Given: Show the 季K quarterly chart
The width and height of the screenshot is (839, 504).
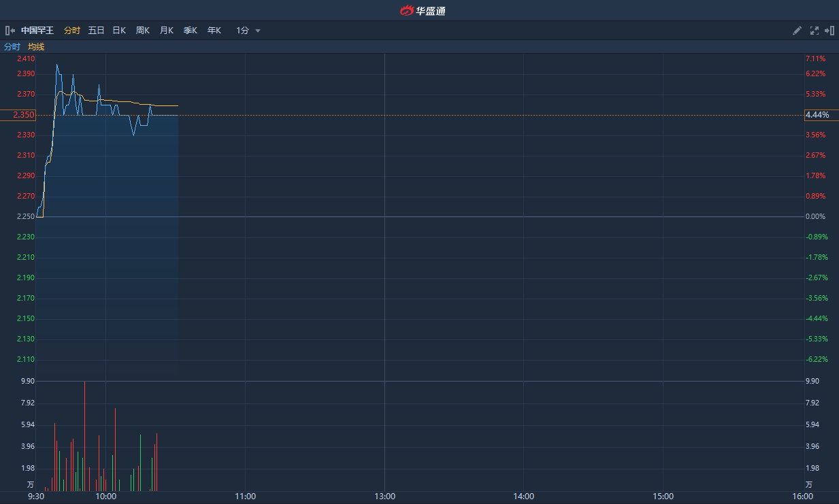Looking at the screenshot, I should point(191,31).
